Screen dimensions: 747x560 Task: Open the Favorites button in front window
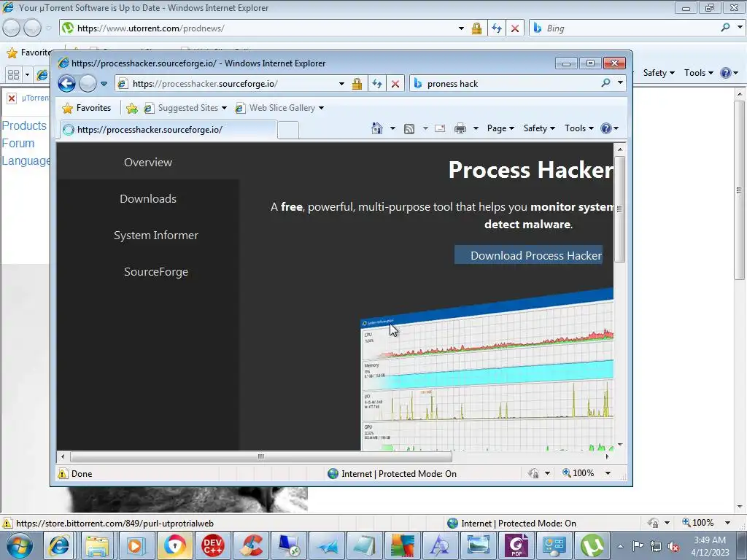pyautogui.click(x=87, y=108)
